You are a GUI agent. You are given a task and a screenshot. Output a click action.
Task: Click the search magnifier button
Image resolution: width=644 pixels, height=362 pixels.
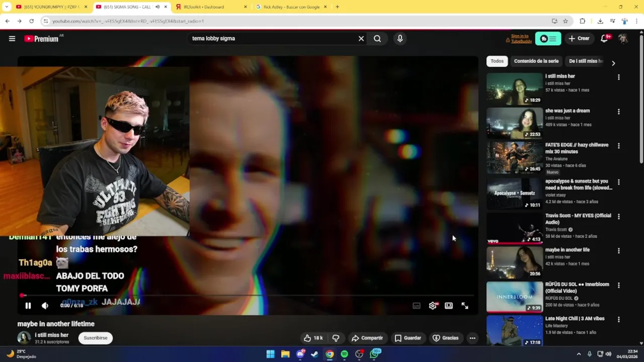tap(377, 39)
